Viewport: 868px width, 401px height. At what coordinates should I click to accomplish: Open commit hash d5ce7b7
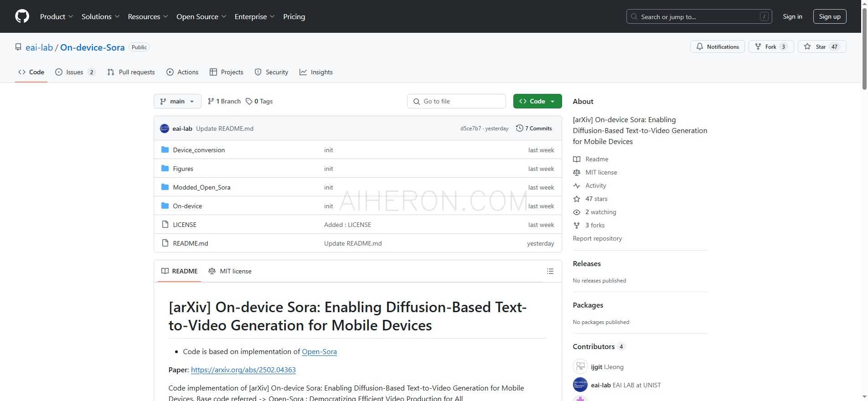(470, 129)
